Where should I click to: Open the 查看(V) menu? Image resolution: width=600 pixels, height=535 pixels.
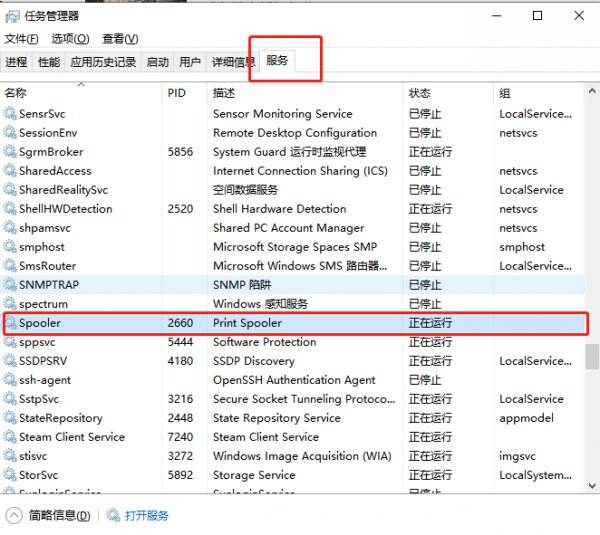(x=120, y=39)
